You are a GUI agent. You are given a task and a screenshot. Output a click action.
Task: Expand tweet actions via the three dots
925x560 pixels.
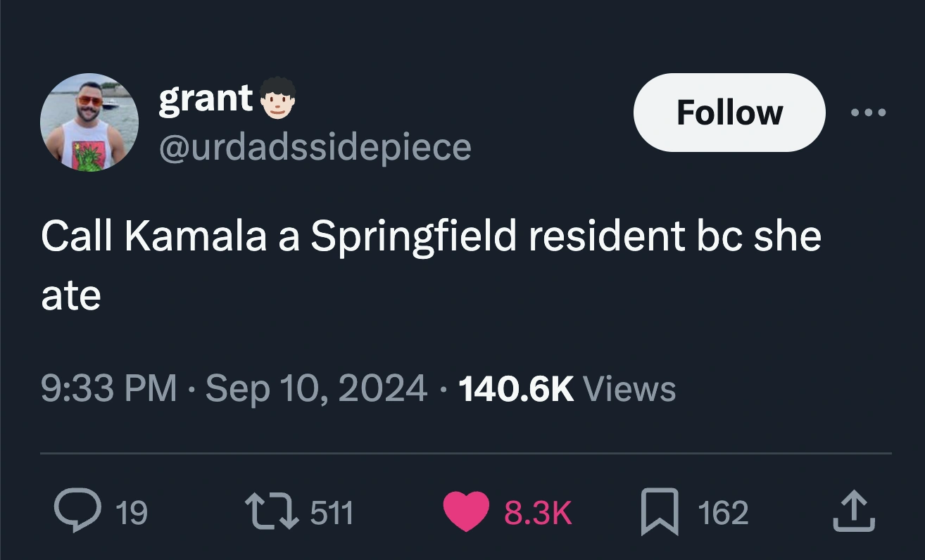click(869, 112)
